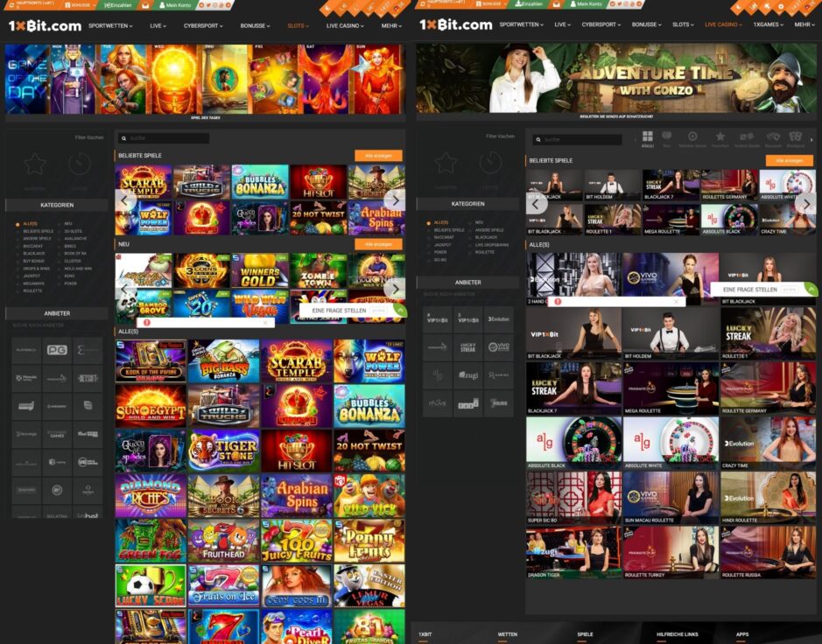Dismiss the alert bar on live casino page

pos(677,302)
